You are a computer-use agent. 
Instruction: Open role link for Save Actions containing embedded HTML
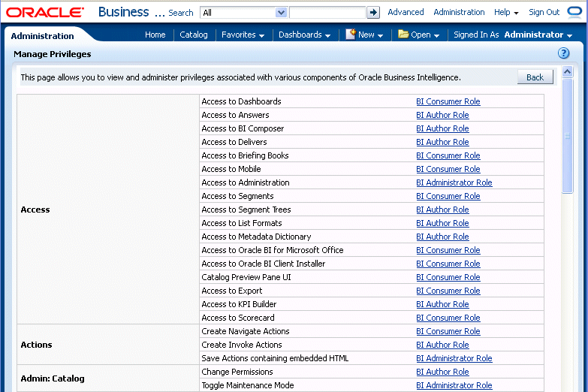(x=454, y=358)
